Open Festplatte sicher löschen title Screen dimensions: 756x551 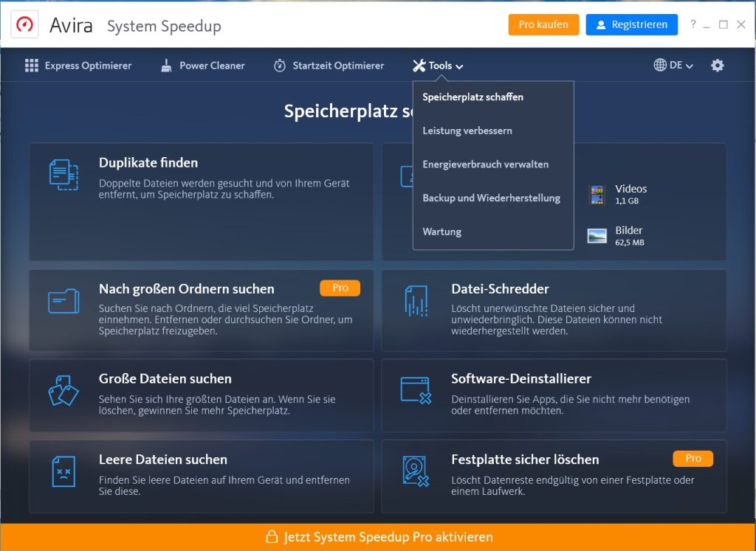[525, 460]
